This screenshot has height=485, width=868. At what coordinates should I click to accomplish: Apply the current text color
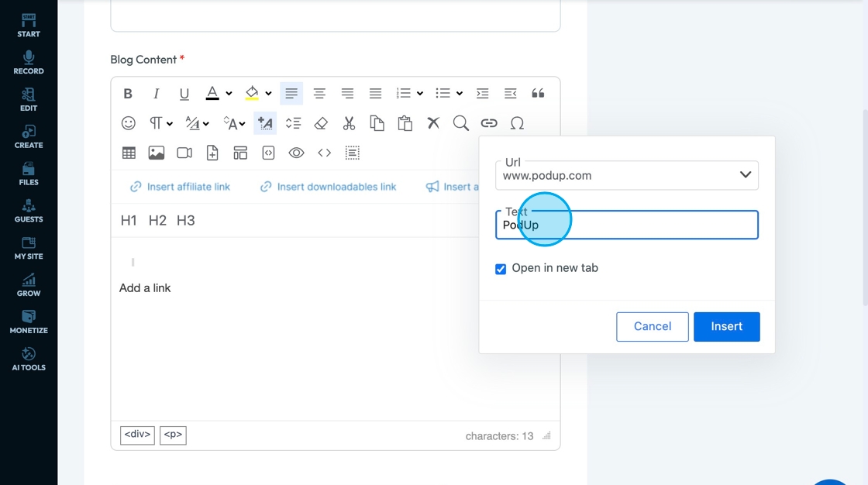click(x=212, y=94)
